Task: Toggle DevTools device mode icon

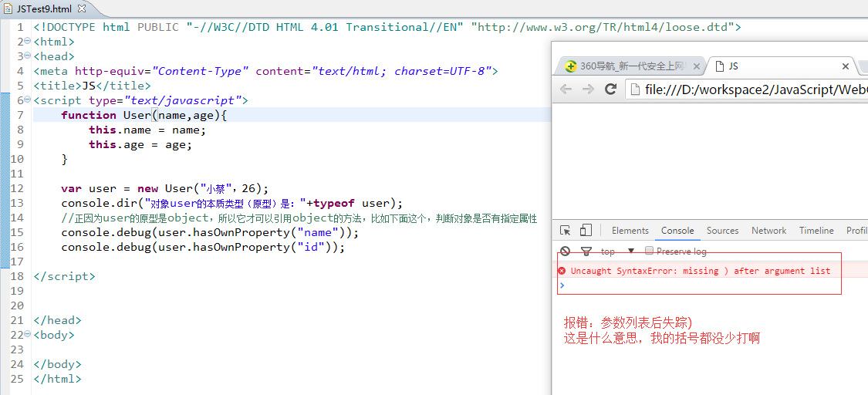Action: coord(586,230)
